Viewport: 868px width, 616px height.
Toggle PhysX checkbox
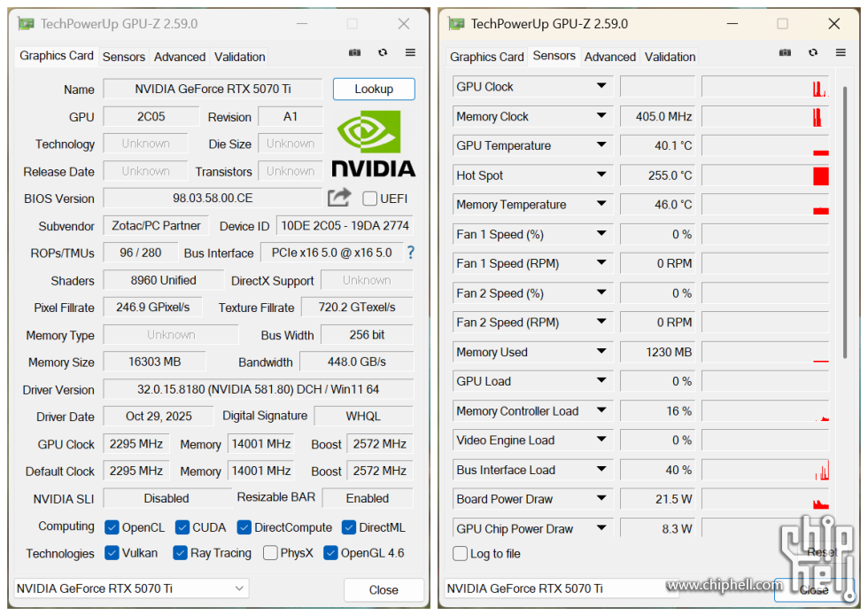pyautogui.click(x=270, y=553)
